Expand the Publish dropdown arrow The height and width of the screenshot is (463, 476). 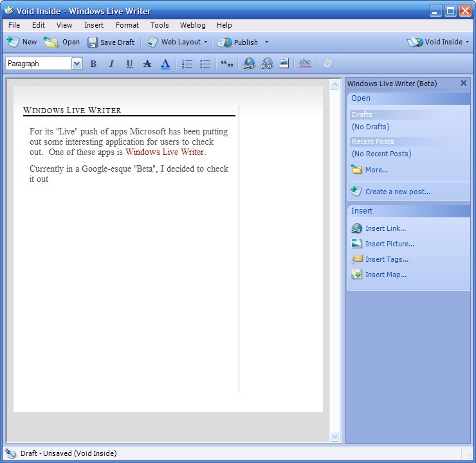[x=266, y=42]
